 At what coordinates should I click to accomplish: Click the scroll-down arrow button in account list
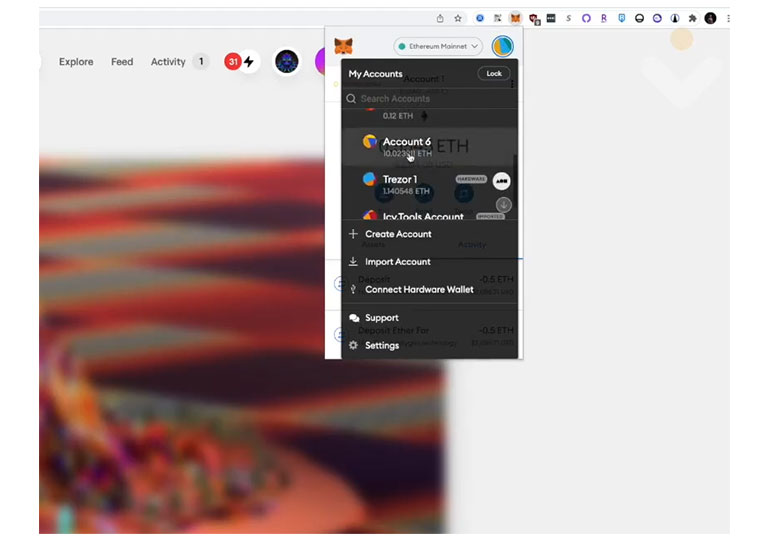pyautogui.click(x=504, y=204)
